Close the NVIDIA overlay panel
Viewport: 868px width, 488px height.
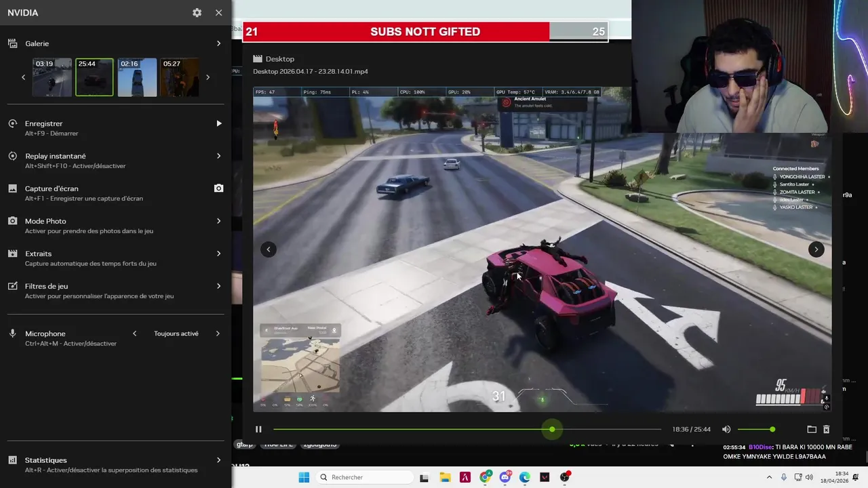tap(218, 13)
